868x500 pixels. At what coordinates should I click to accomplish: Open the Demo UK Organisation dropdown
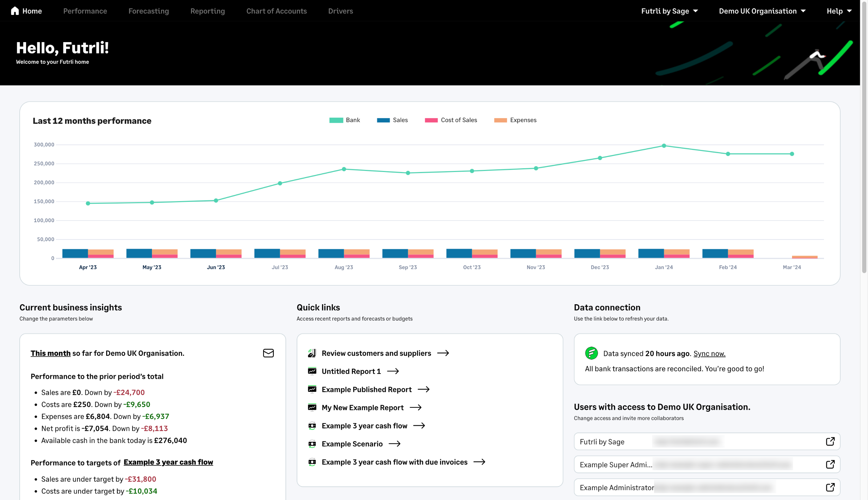tap(762, 11)
